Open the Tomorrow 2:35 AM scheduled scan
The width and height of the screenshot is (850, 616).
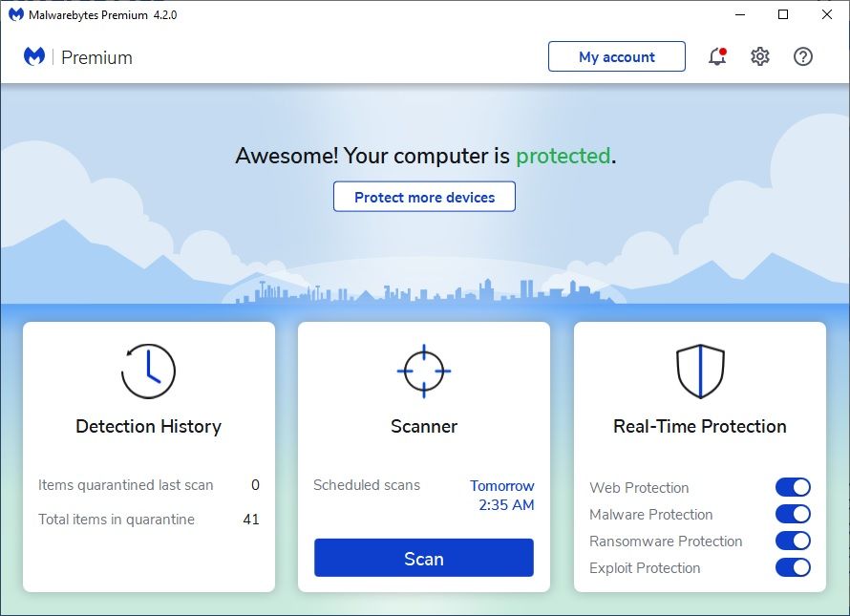click(502, 495)
